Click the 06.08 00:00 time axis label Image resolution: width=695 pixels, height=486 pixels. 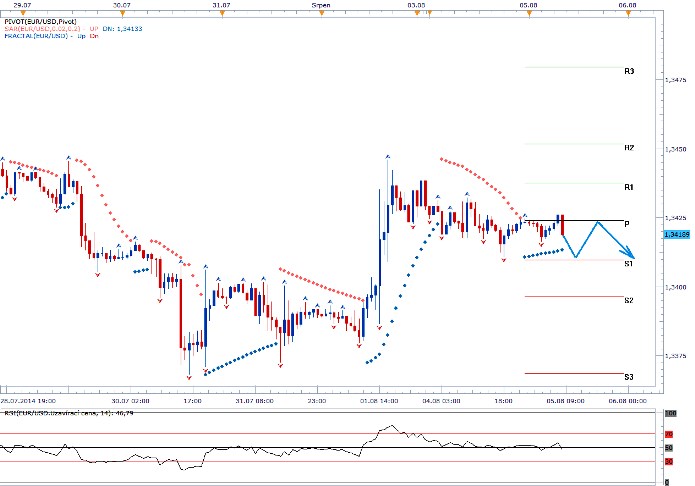[628, 401]
